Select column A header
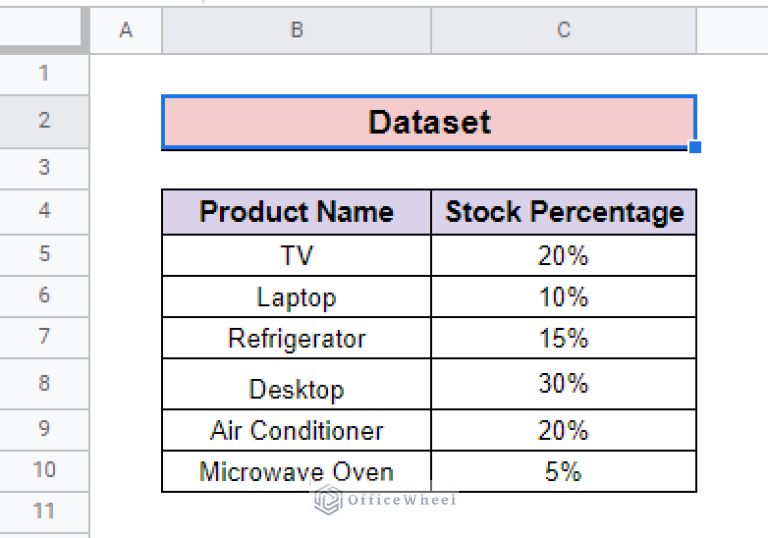Viewport: 768px width, 538px height. point(126,30)
